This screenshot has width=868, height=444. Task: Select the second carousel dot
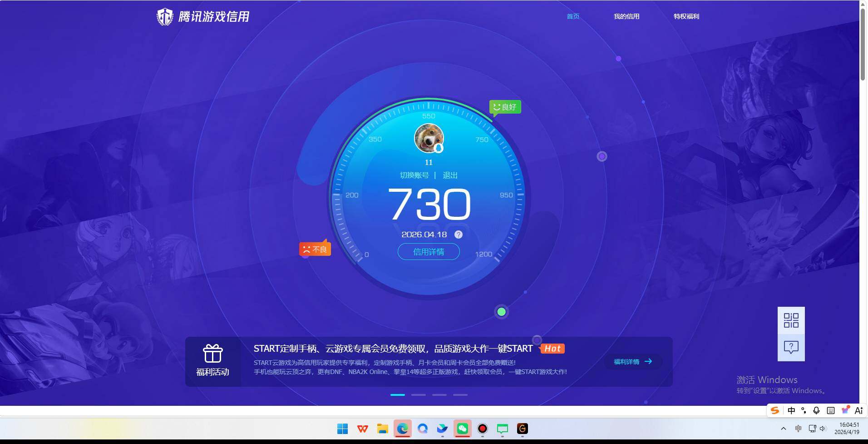[419, 394]
